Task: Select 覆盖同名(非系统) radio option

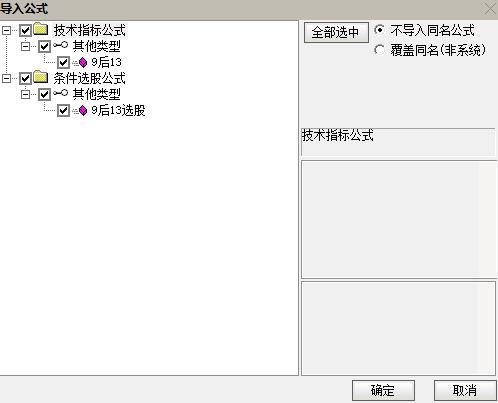Action: [379, 50]
